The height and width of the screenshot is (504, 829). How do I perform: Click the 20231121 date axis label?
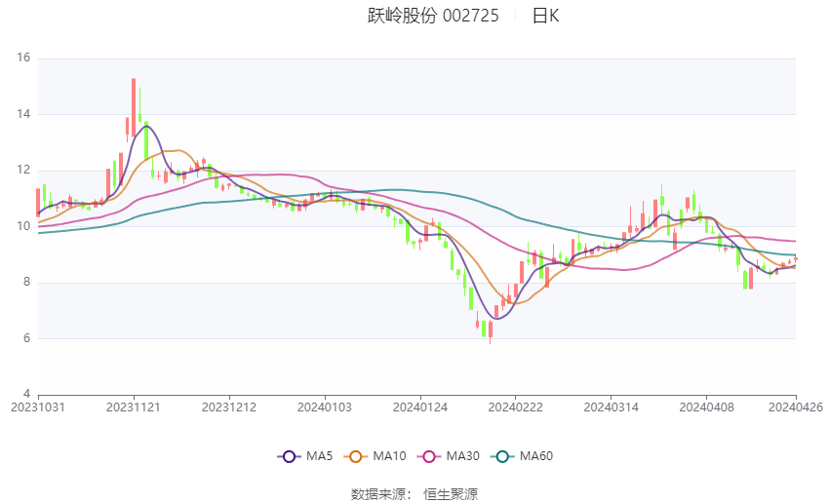point(134,407)
